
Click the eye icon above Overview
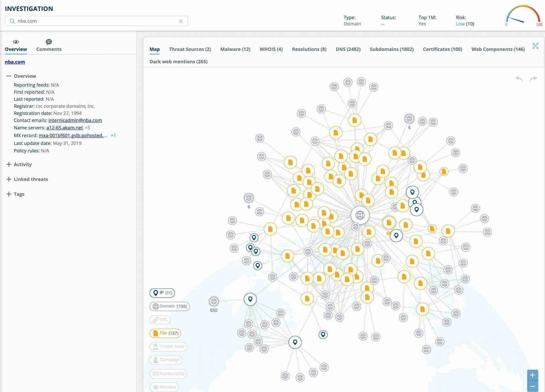click(x=16, y=41)
